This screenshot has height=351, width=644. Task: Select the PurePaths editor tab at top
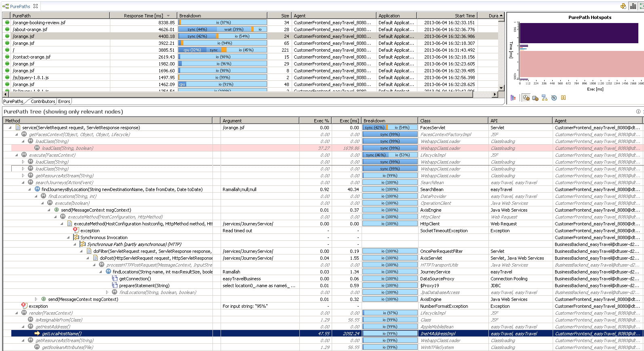click(20, 6)
